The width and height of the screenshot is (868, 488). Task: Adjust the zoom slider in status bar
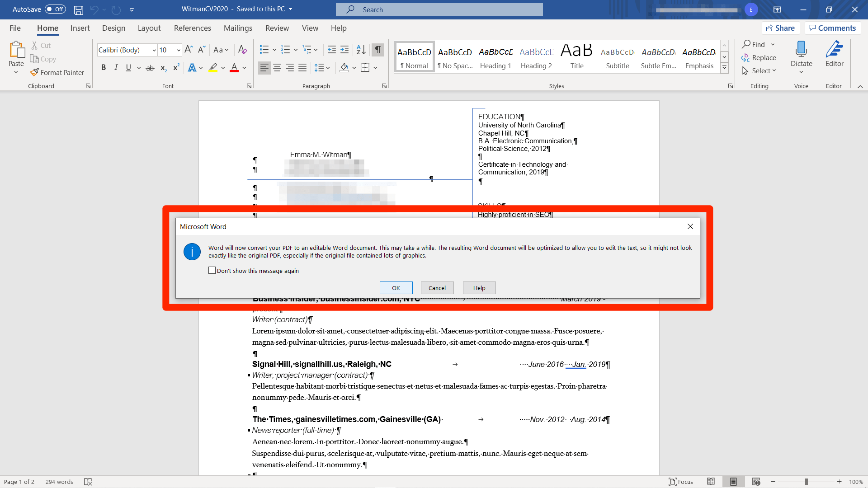coord(807,481)
